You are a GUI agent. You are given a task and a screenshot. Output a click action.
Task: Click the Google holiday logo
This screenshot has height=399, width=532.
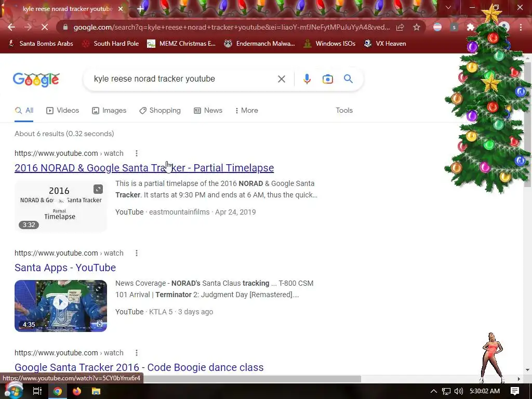point(36,79)
